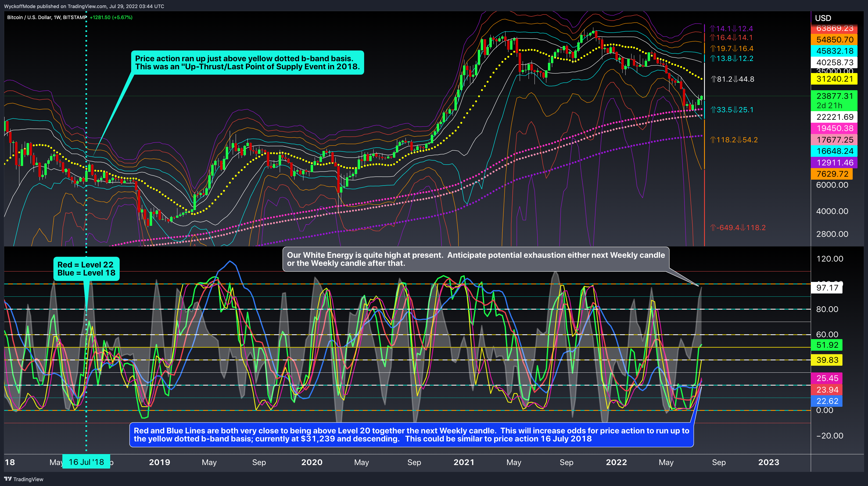
Task: Click the 16 Jul '18 date marker
Action: [86, 462]
